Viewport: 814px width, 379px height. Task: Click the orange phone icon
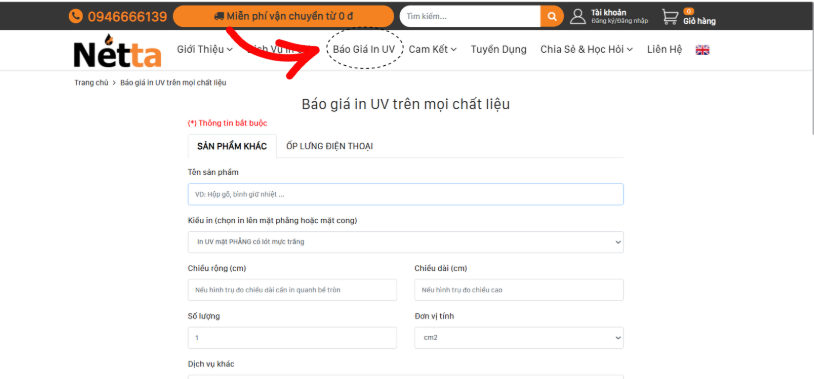[x=76, y=17]
